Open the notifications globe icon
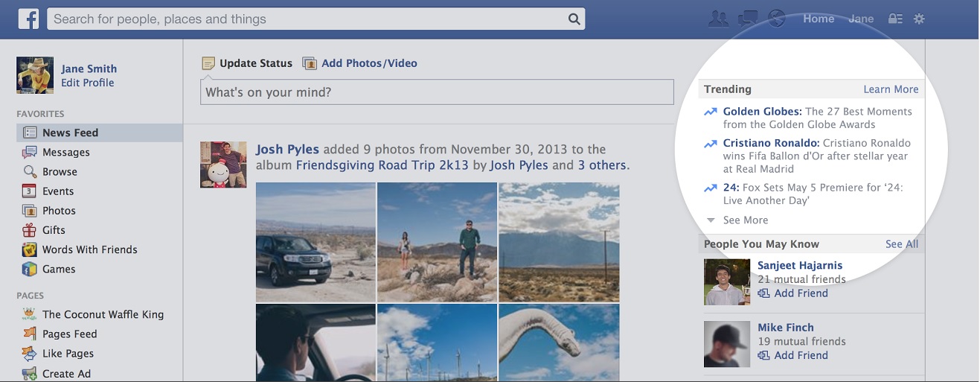 click(x=777, y=19)
